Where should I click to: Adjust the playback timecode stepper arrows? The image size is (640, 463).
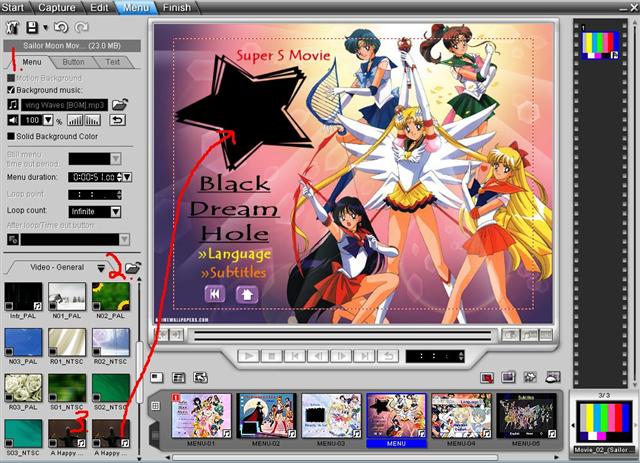pos(461,356)
